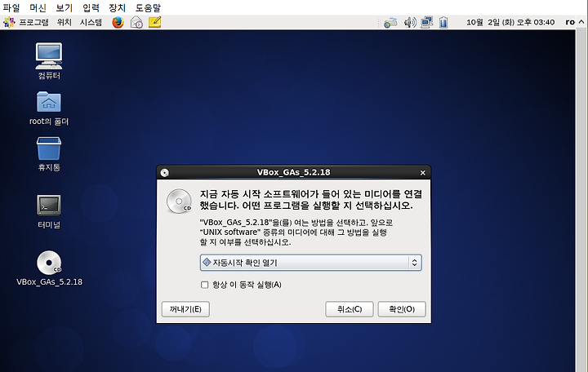Image resolution: width=588 pixels, height=372 pixels.
Task: Open the 장치 menu
Action: (x=117, y=7)
